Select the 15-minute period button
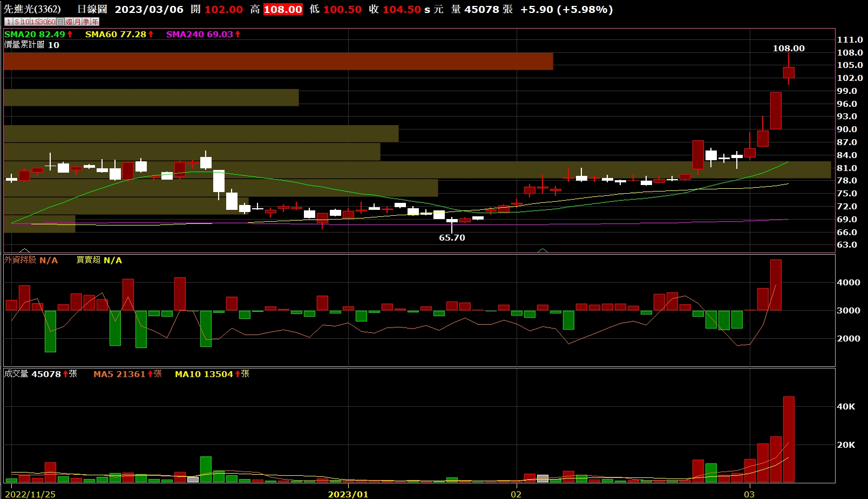This screenshot has height=499, width=868. pyautogui.click(x=35, y=22)
